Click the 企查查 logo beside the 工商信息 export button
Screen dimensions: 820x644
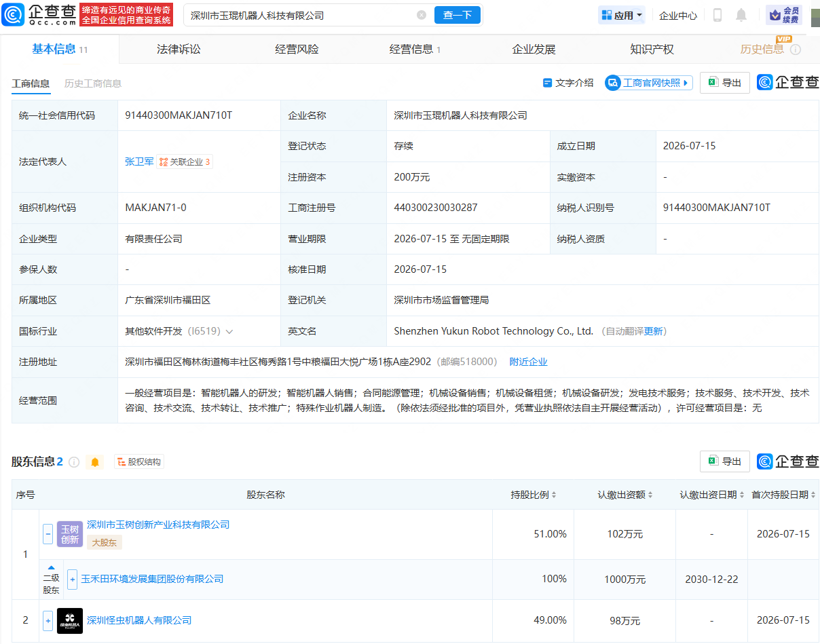pos(788,83)
